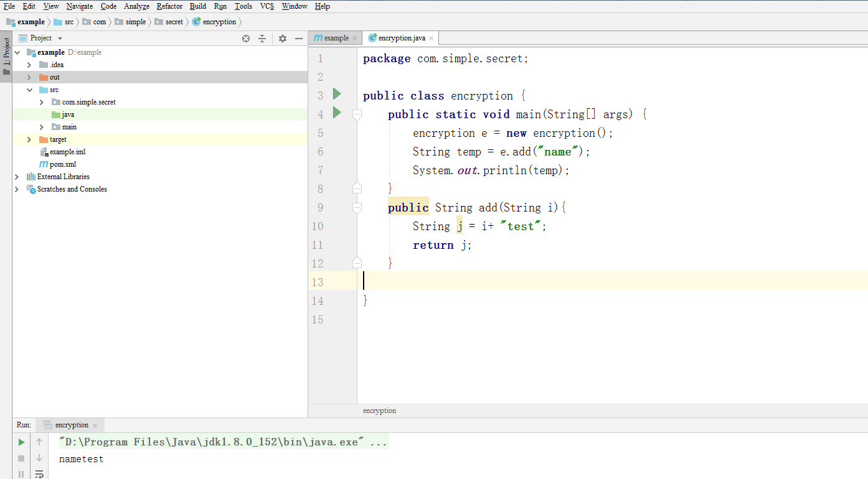Click the encryption class breadcrumb
The image size is (868, 479).
215,22
